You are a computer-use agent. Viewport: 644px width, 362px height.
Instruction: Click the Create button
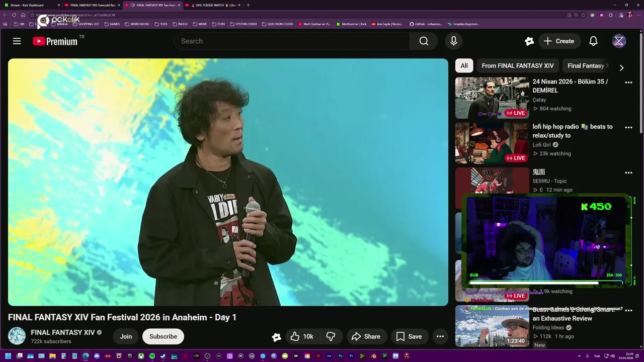(x=559, y=41)
